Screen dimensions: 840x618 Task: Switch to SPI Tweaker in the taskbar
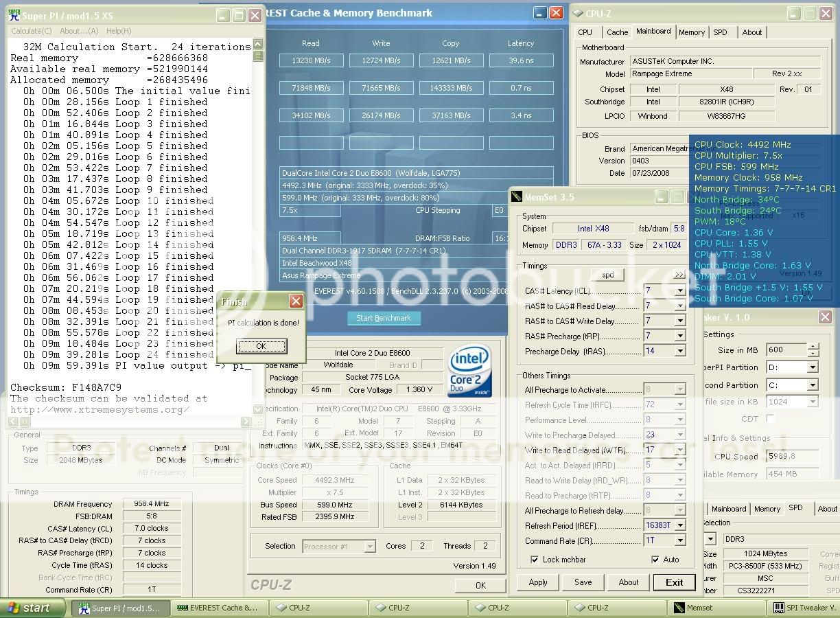click(803, 608)
